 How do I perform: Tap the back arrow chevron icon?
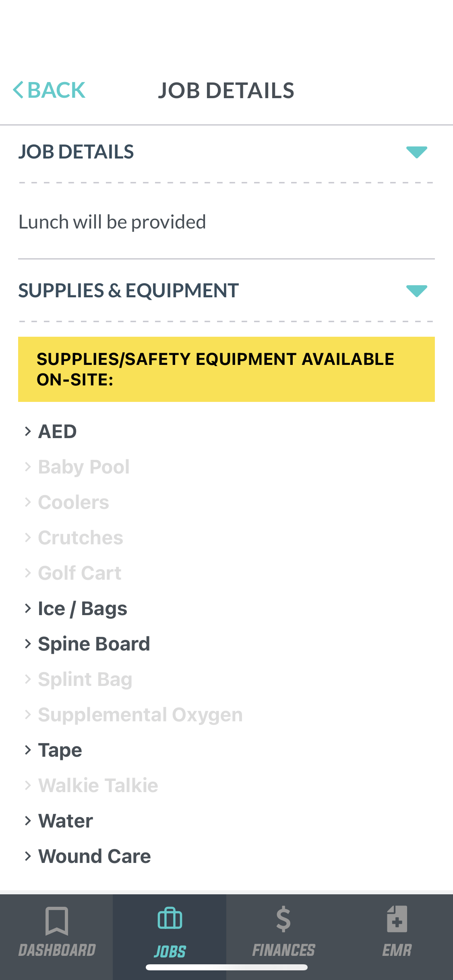pos(18,90)
